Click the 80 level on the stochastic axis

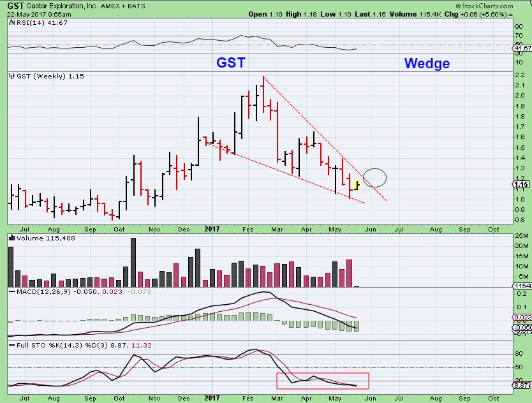(x=519, y=354)
